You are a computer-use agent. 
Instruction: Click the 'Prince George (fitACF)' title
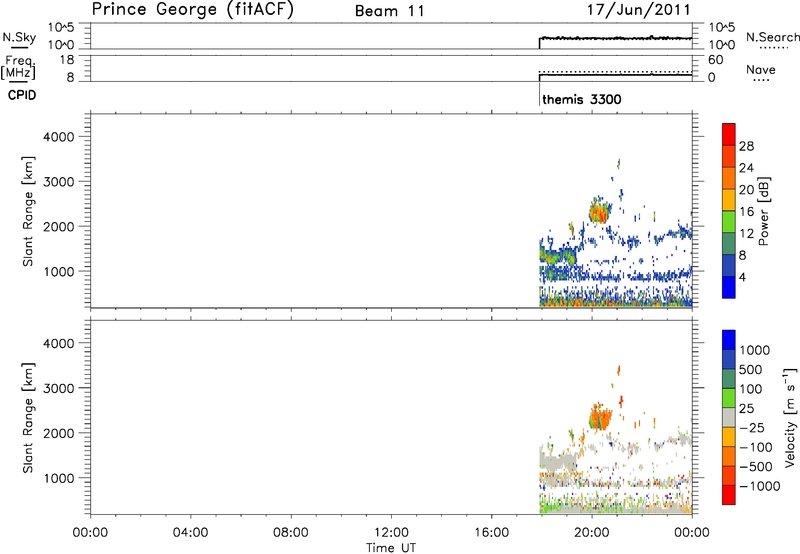coord(192,10)
